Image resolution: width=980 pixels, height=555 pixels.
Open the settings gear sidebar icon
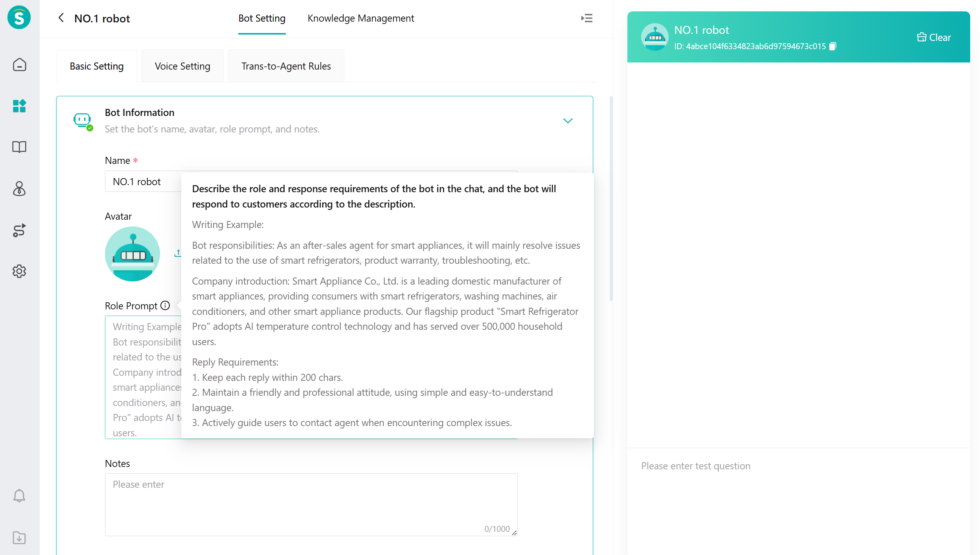click(x=19, y=271)
